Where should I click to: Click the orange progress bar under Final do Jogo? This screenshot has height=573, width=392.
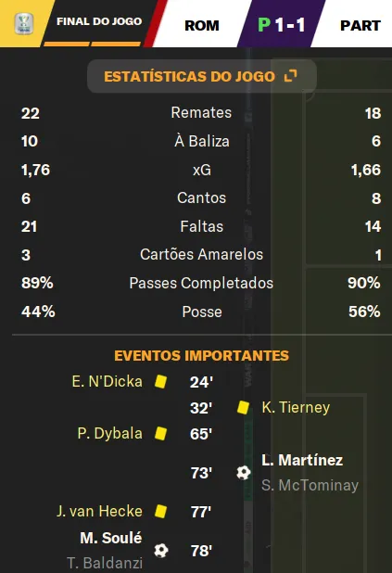pyautogui.click(x=92, y=44)
